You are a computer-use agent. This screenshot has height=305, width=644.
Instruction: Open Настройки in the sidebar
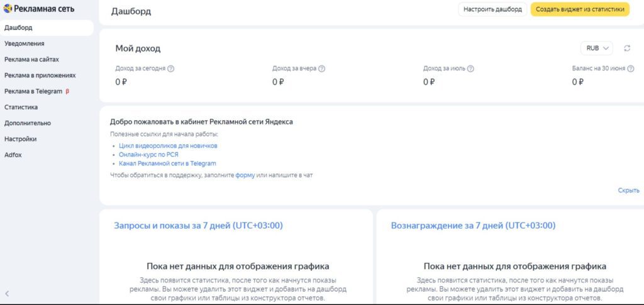[21, 139]
